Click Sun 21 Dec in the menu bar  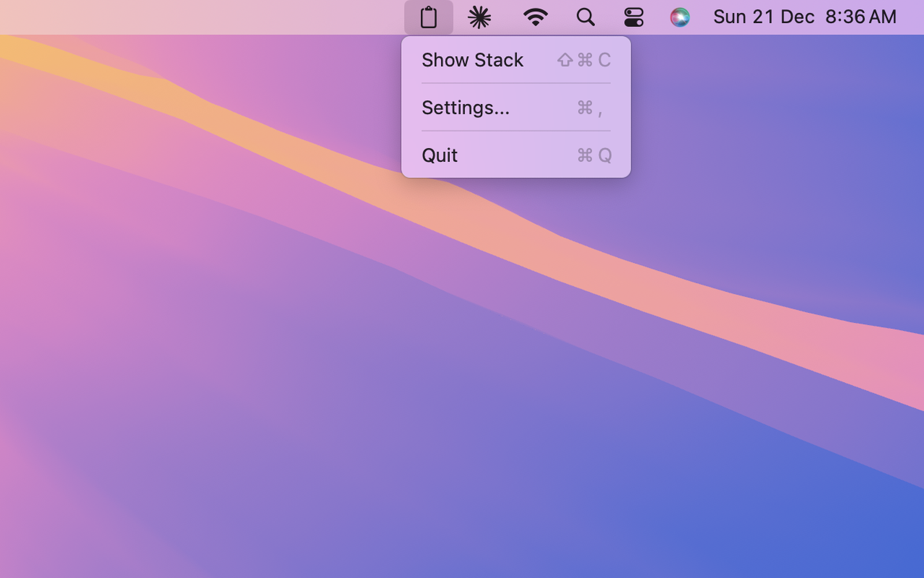click(763, 17)
